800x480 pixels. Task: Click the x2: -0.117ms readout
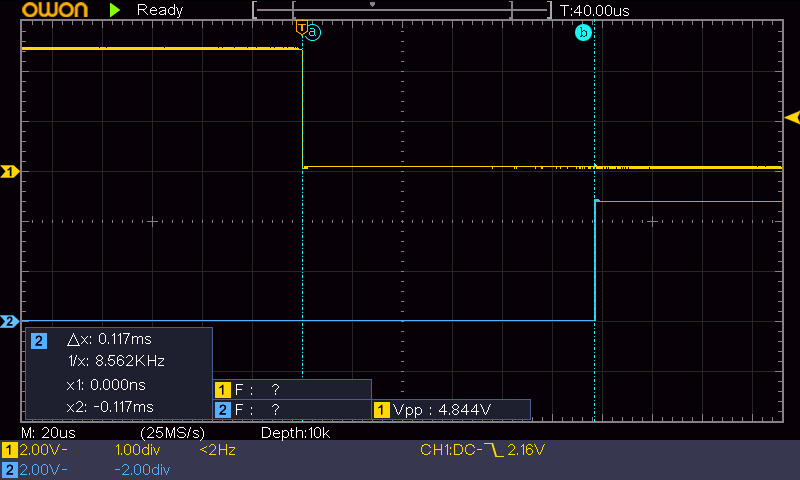click(110, 407)
